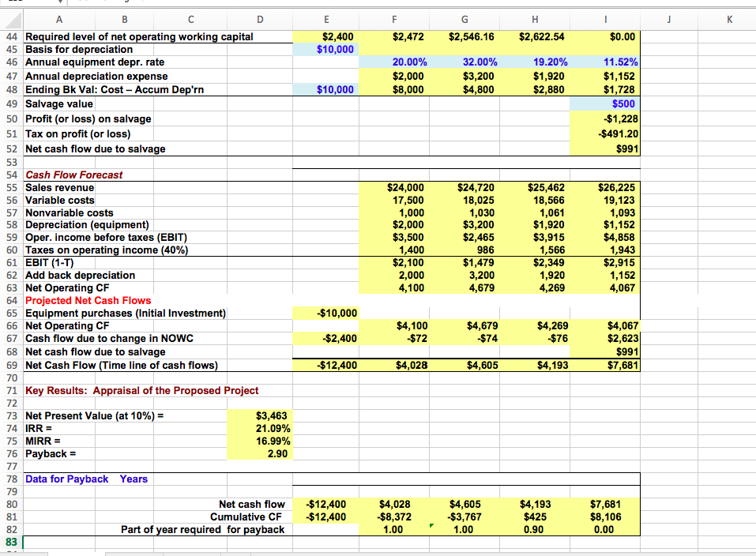Select the Net Cash Flow cell showing -$12,400

[x=325, y=365]
